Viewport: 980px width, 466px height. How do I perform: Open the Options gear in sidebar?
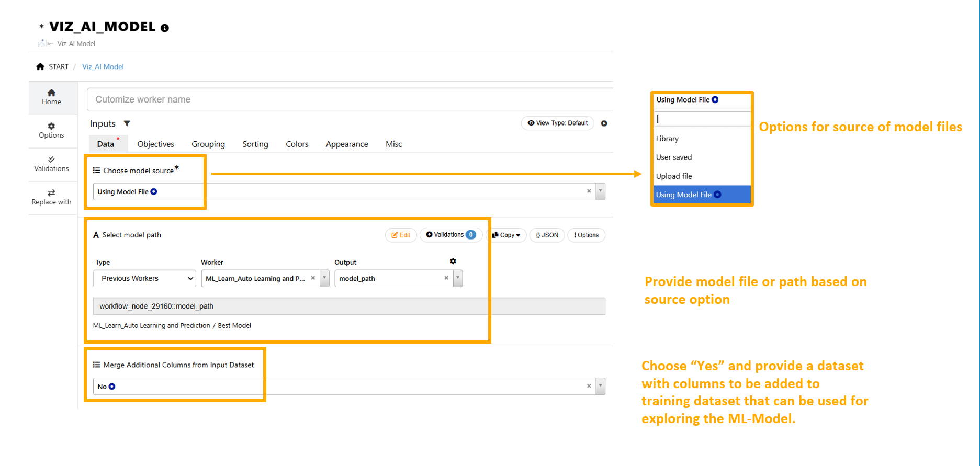point(51,126)
